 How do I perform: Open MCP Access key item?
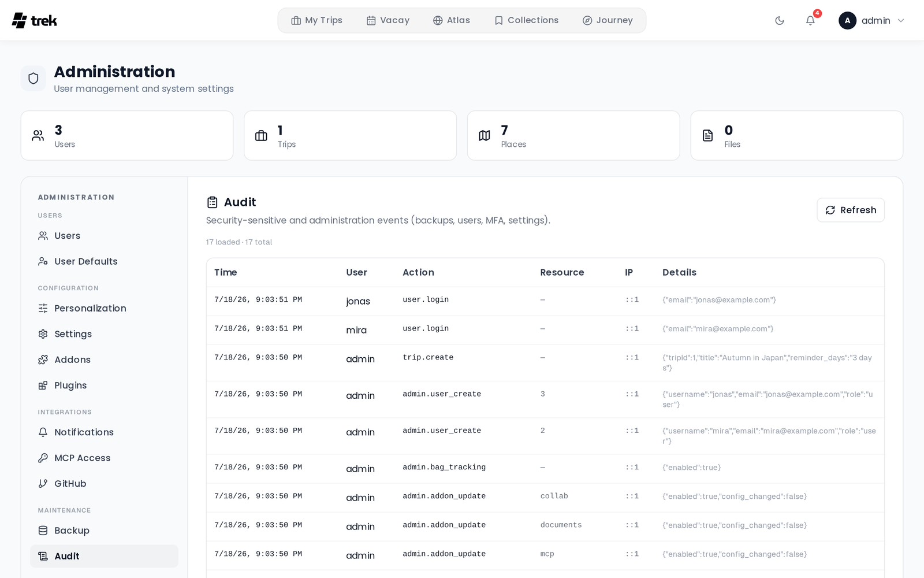pyautogui.click(x=104, y=458)
